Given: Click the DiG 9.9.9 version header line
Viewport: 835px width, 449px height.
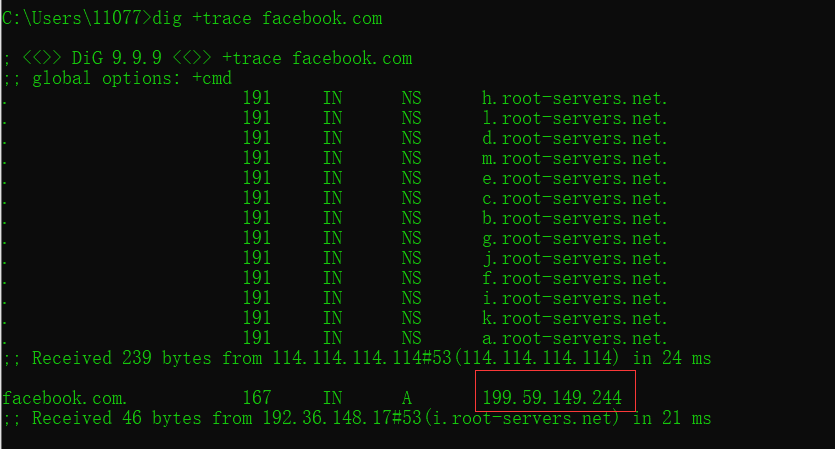Looking at the screenshot, I should (210, 58).
